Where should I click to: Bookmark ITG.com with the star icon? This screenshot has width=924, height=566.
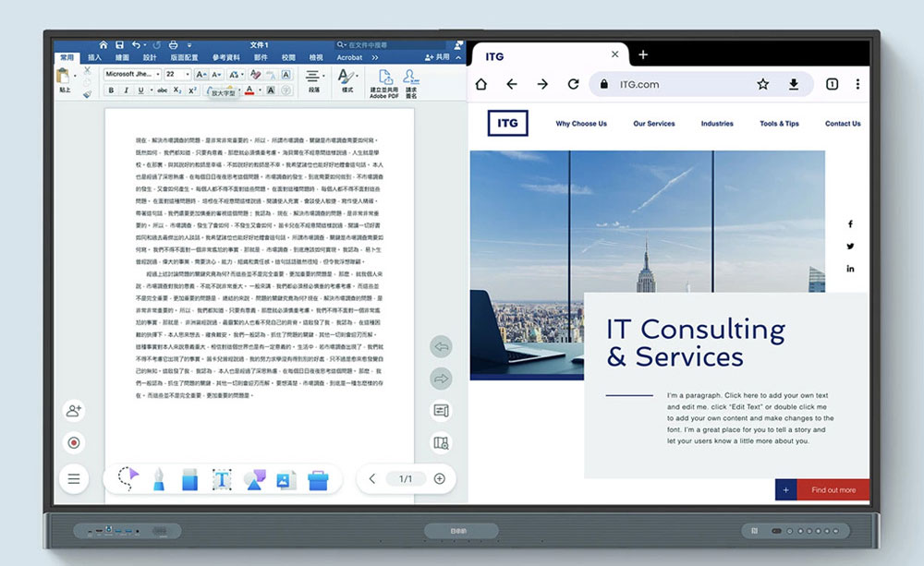coord(762,84)
